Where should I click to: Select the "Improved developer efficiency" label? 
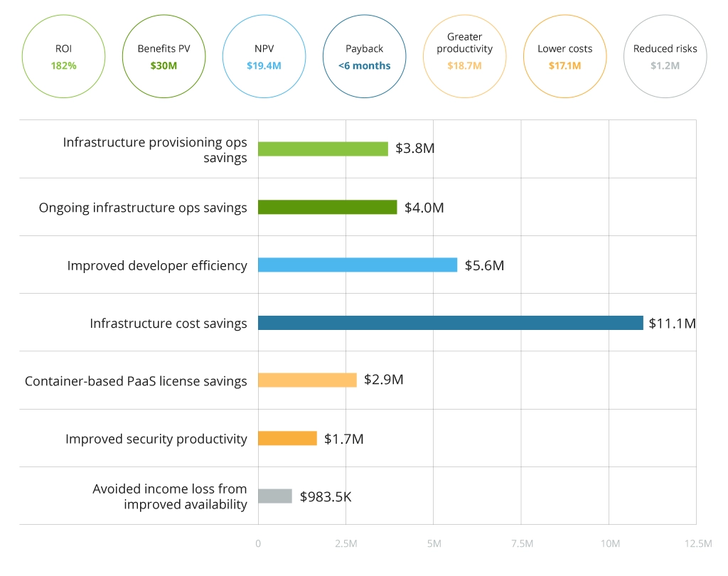tap(157, 265)
